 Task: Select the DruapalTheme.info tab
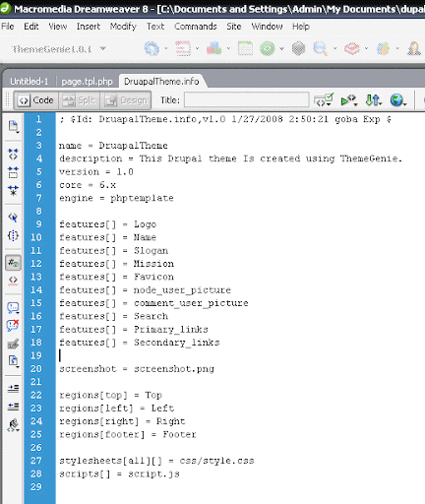(161, 81)
